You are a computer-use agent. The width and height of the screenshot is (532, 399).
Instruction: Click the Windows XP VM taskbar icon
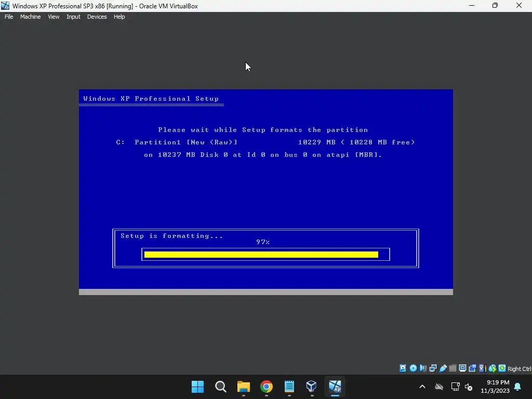point(335,387)
